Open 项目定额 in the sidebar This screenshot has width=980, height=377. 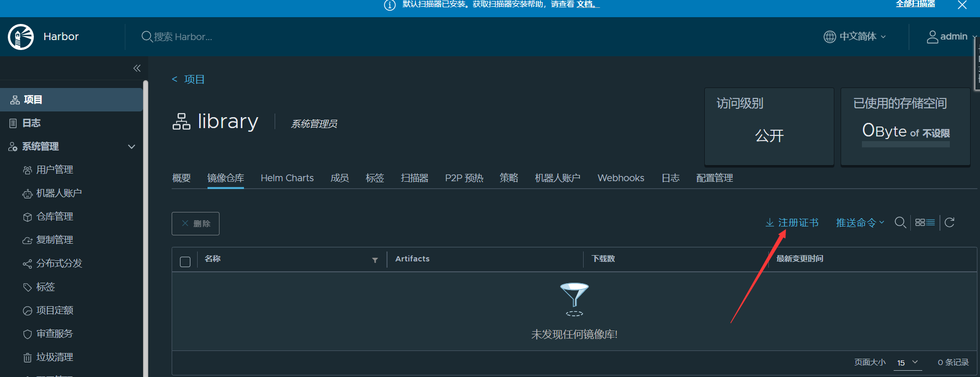[x=55, y=310]
